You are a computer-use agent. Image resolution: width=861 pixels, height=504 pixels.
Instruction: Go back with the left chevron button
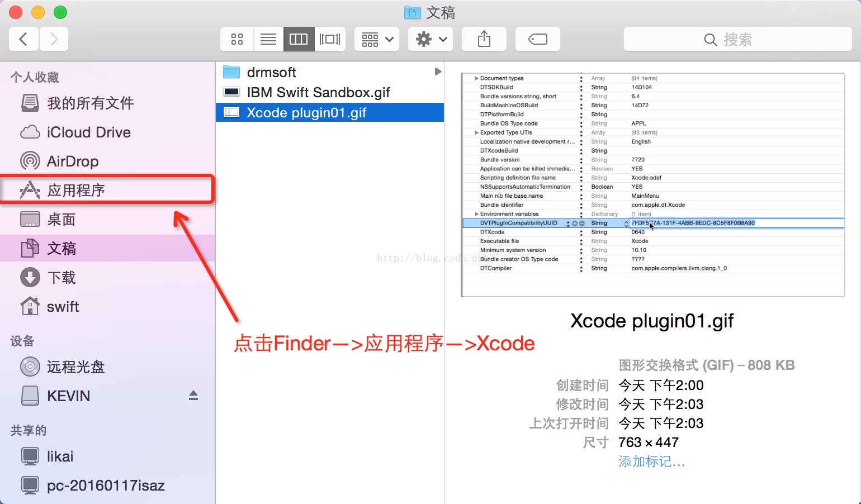click(x=23, y=39)
